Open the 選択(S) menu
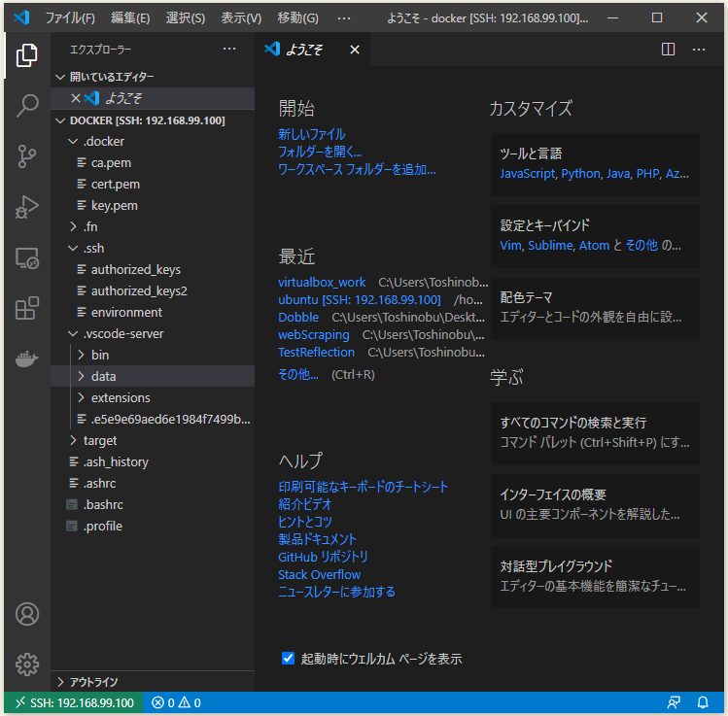Screen dimensions: 728x716 click(186, 18)
